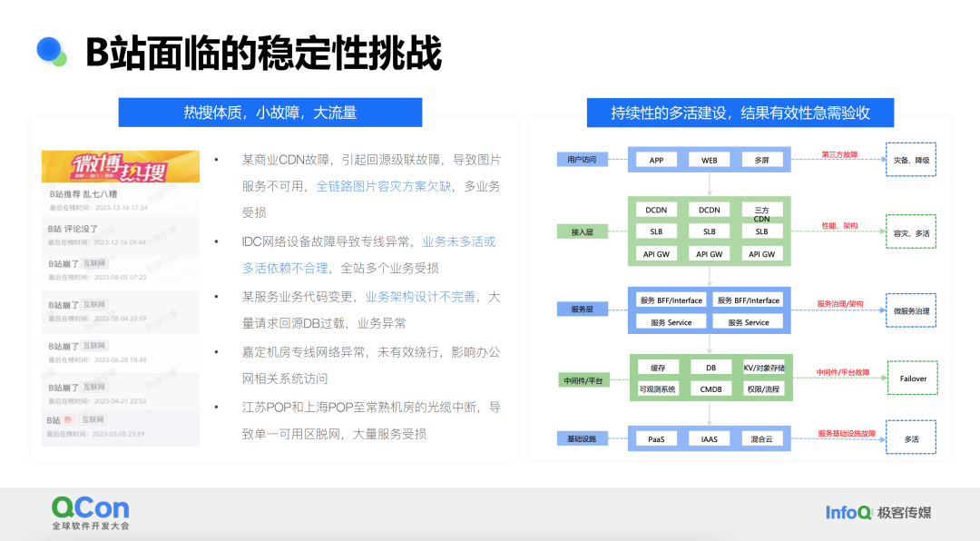Click the highlighted text 业务架构设计不完善
Image resolution: width=980 pixels, height=541 pixels.
point(420,297)
